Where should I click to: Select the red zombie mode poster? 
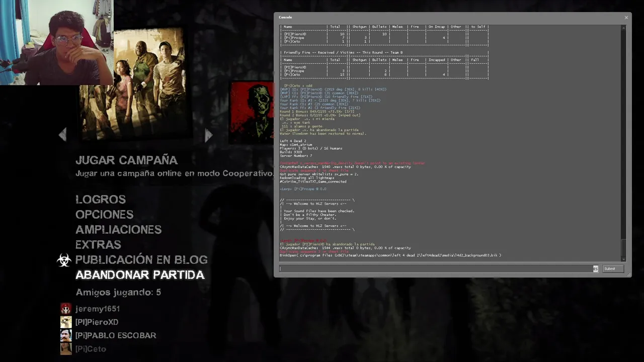(252, 112)
